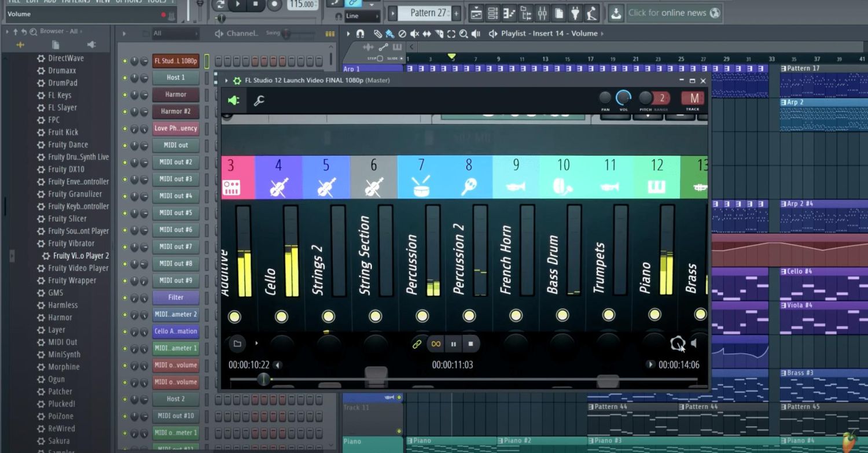868x453 pixels.
Task: Select DirectWave in plugin browser
Action: click(65, 58)
